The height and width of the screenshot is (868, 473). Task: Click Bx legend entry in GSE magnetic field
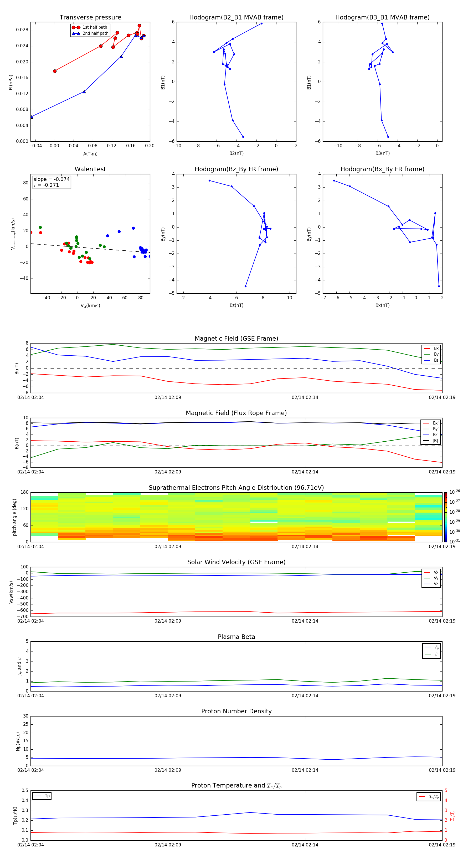pos(431,349)
